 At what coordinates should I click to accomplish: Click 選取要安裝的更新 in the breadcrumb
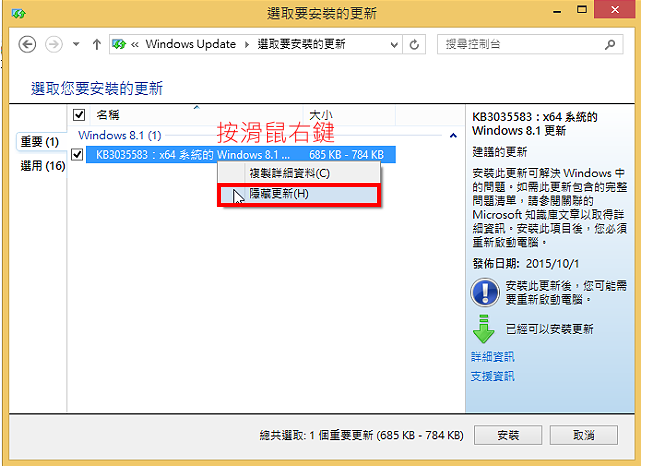click(301, 44)
